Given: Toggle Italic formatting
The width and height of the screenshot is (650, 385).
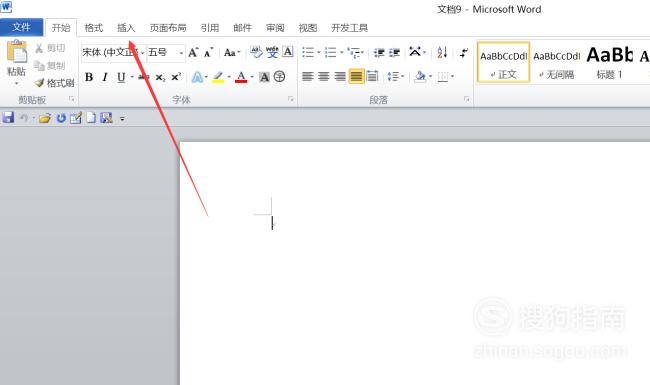Looking at the screenshot, I should [x=105, y=77].
